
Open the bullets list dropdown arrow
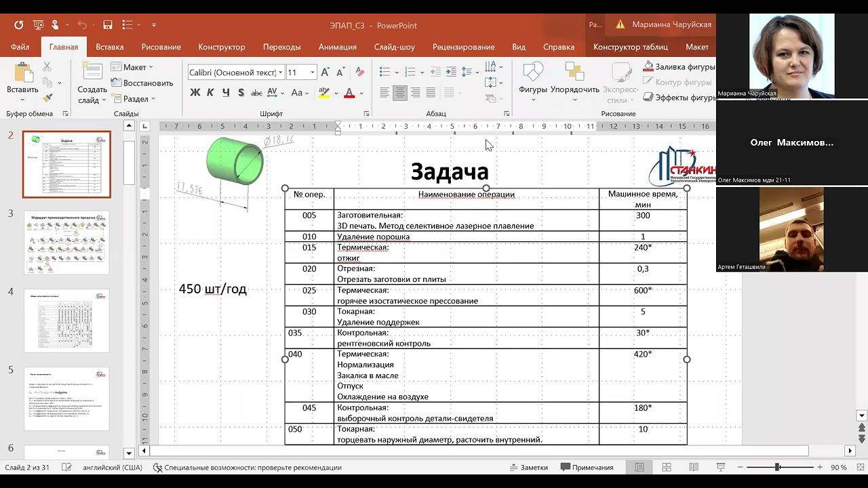[396, 73]
